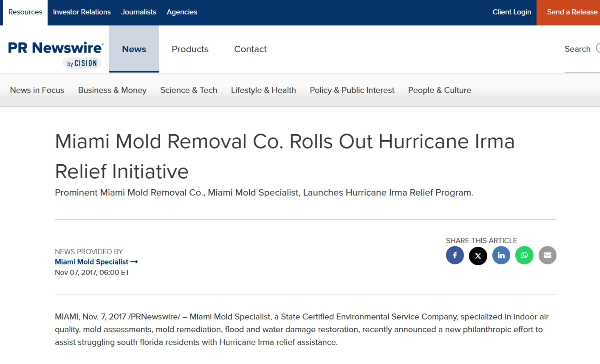Open the Miami Mold Specialist provider link
The height and width of the screenshot is (364, 600).
[96, 262]
